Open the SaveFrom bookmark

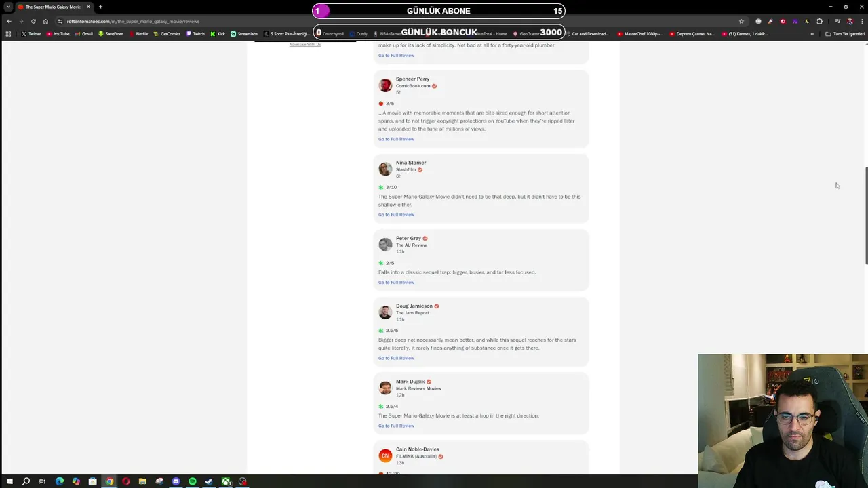111,33
